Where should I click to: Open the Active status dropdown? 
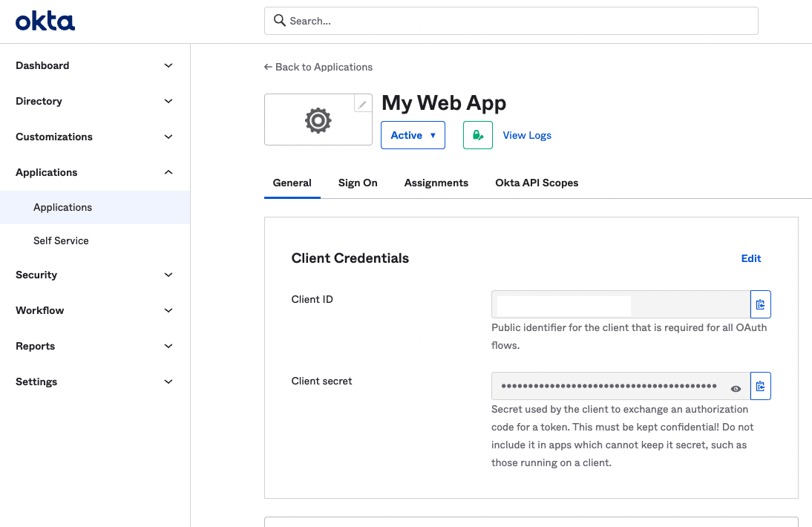click(x=413, y=135)
